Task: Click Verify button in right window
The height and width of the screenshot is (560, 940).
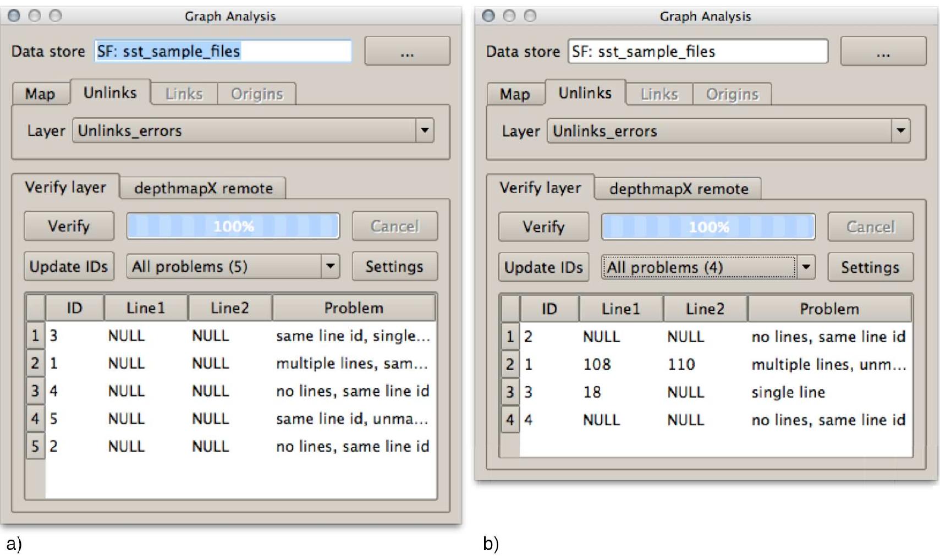Action: [x=543, y=227]
